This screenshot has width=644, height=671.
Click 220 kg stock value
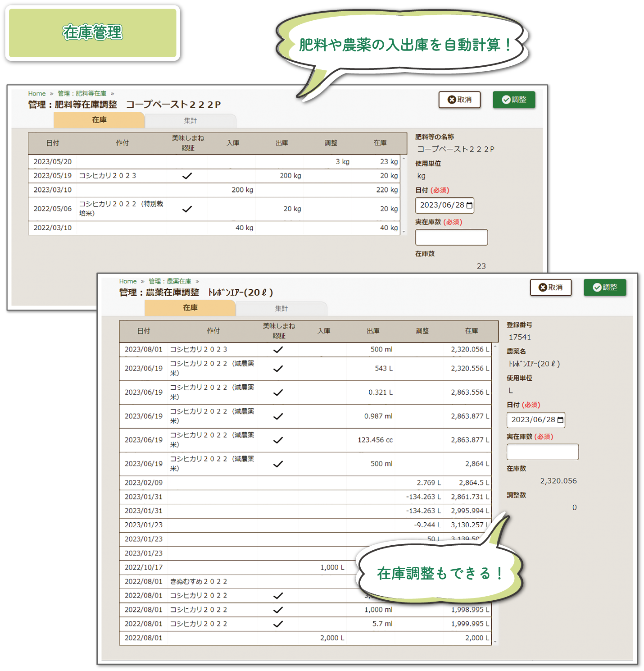click(387, 190)
